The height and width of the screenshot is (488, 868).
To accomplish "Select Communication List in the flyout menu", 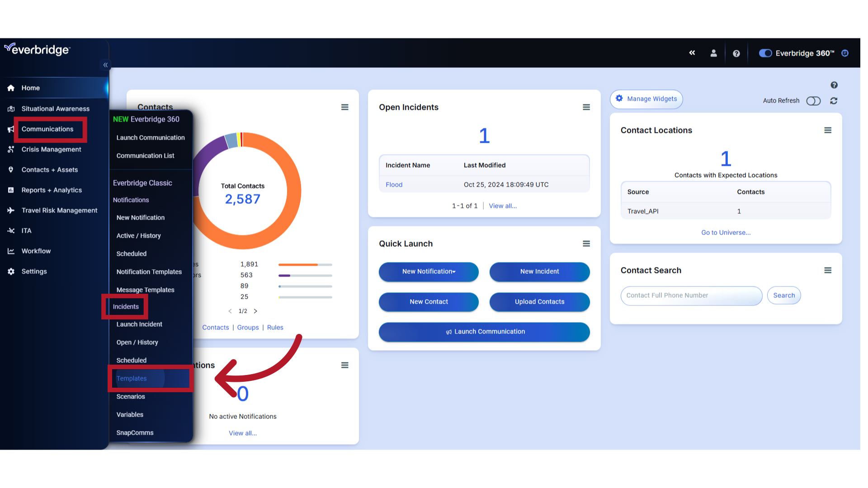I will [x=145, y=156].
